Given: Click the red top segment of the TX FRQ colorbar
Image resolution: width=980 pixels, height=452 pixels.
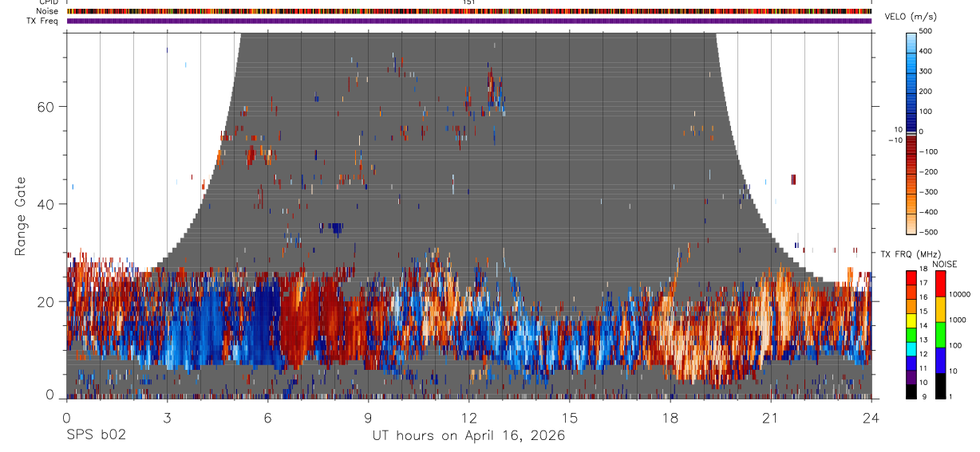Looking at the screenshot, I should tap(911, 277).
